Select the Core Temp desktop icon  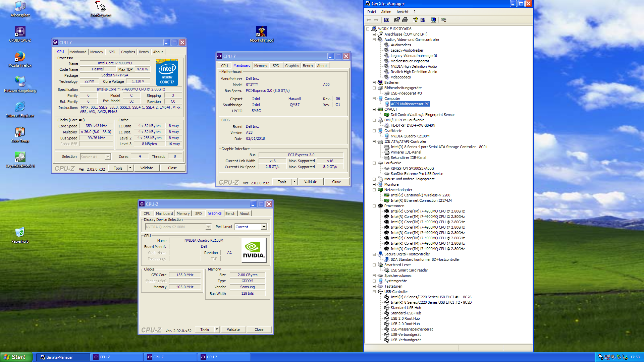(x=20, y=135)
